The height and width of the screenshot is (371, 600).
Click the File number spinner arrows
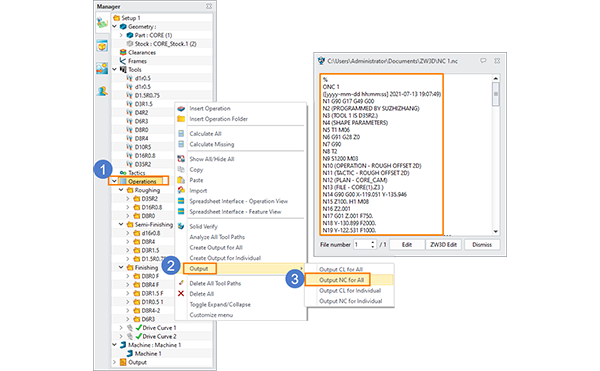[373, 244]
